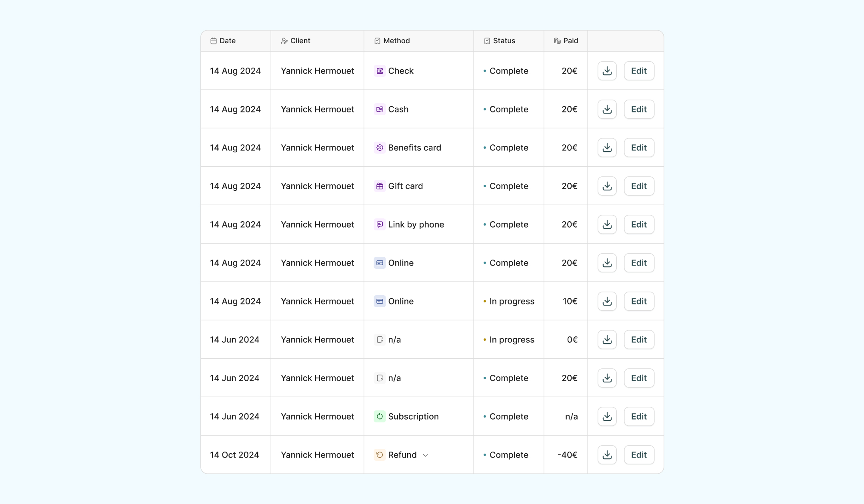Click the Paid column header

[x=570, y=41]
